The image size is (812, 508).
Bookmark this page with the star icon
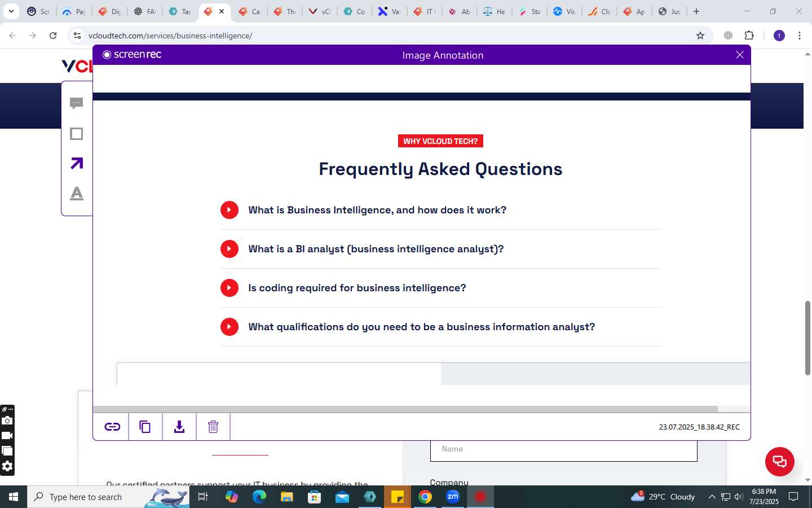pyautogui.click(x=700, y=36)
